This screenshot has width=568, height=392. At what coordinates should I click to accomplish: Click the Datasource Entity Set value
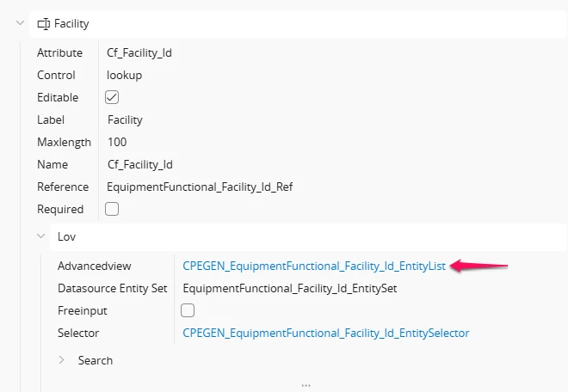[x=290, y=289]
